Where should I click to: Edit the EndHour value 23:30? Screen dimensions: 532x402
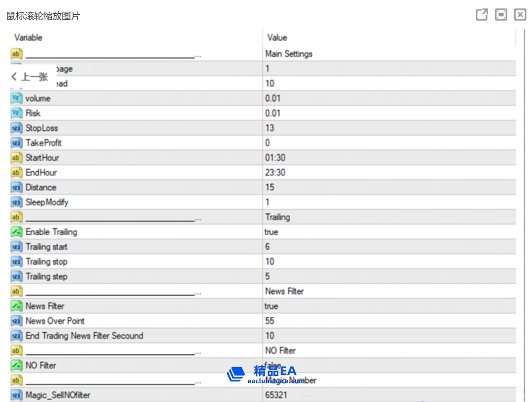pos(275,173)
